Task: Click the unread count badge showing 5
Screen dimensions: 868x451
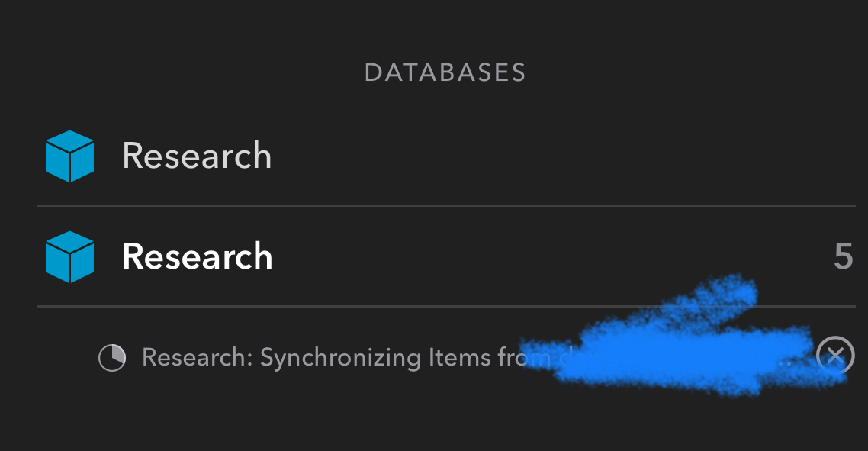Action: pos(843,256)
